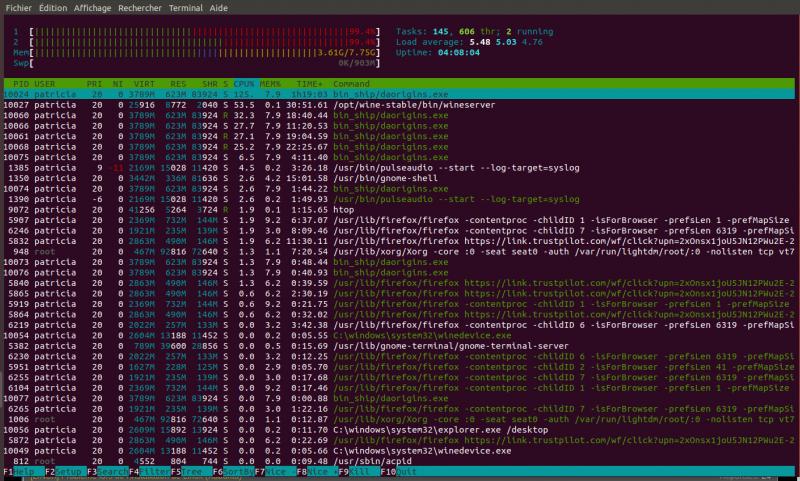Select pulseaudio process row PID 1385
This screenshot has width=800, height=481.
[399, 167]
